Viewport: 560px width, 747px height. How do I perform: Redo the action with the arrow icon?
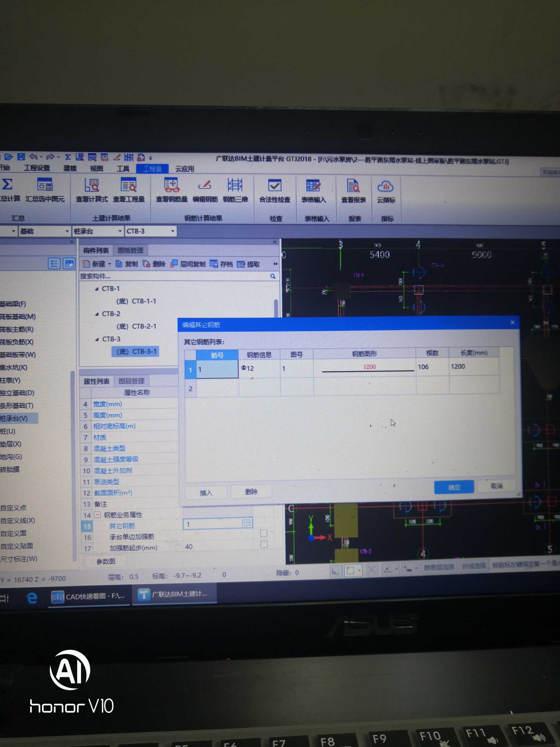[50, 157]
